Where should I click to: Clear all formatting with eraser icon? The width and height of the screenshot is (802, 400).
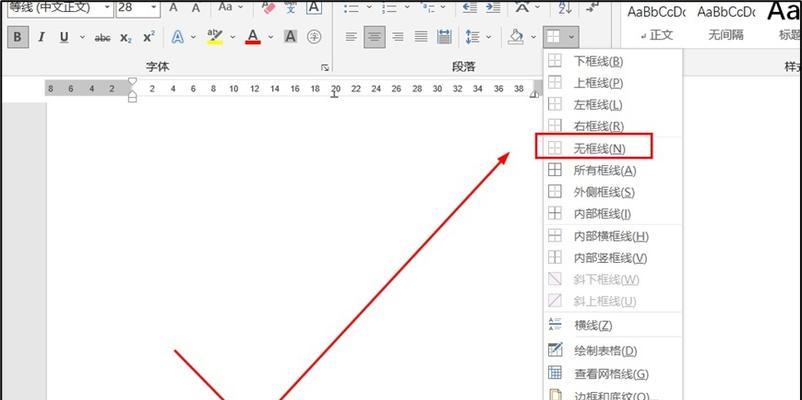point(269,7)
